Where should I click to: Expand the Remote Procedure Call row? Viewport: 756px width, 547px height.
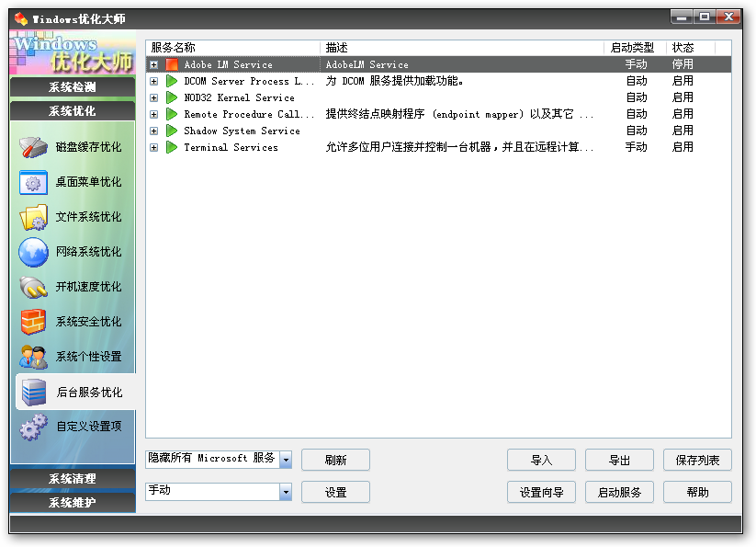click(153, 114)
